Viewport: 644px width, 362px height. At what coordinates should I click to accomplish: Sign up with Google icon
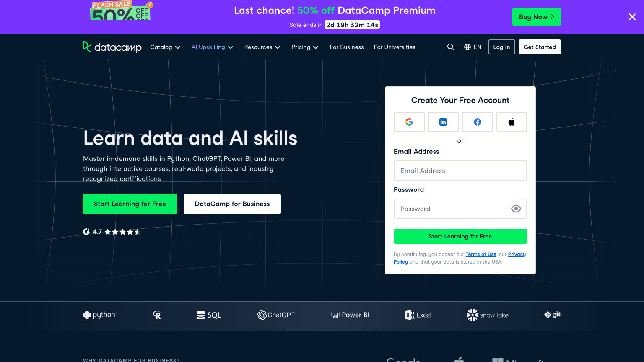point(409,122)
